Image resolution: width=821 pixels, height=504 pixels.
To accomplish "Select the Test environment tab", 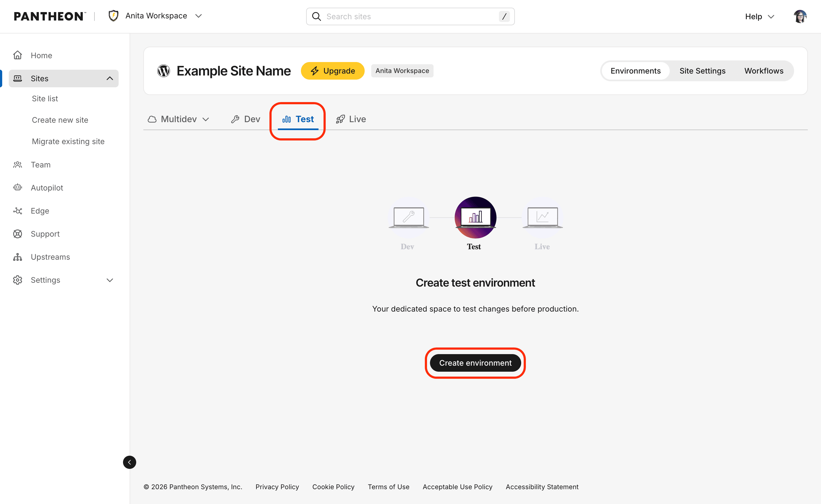I will click(298, 119).
